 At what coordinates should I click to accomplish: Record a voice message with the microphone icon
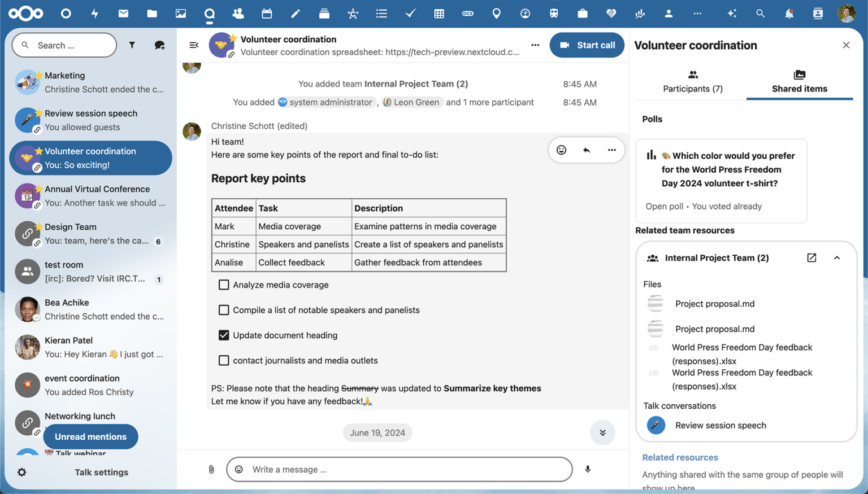tap(587, 469)
